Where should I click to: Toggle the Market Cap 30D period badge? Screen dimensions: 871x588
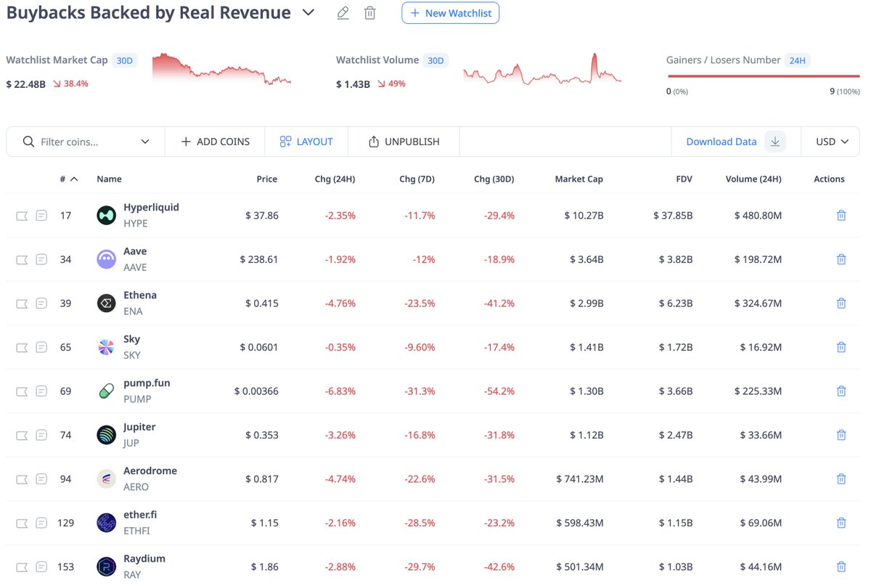click(x=125, y=60)
